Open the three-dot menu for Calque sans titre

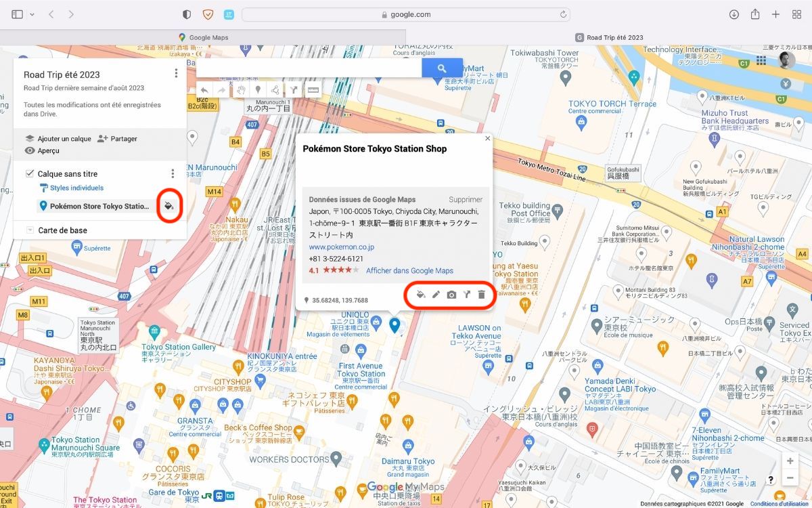173,174
